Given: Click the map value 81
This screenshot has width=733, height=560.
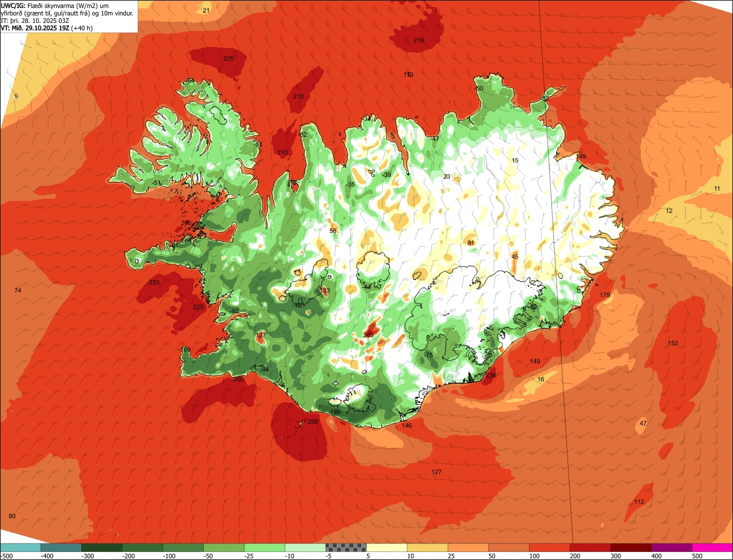Looking at the screenshot, I should point(471,243).
